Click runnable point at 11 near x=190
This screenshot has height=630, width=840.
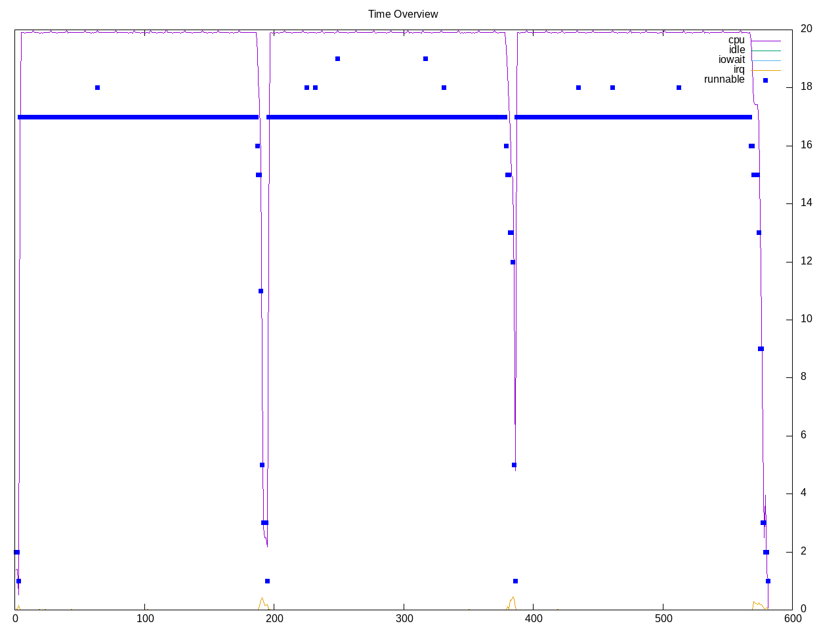(x=261, y=291)
